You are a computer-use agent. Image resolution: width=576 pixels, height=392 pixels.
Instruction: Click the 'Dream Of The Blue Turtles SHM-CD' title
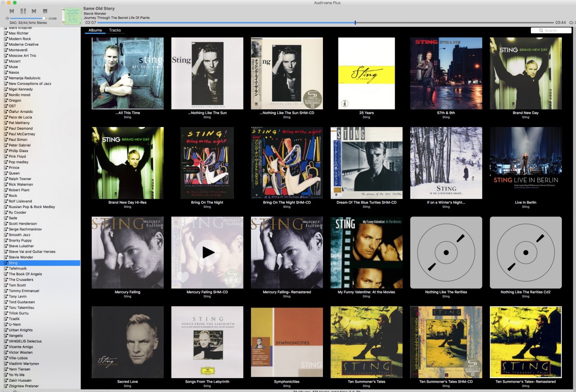(366, 202)
